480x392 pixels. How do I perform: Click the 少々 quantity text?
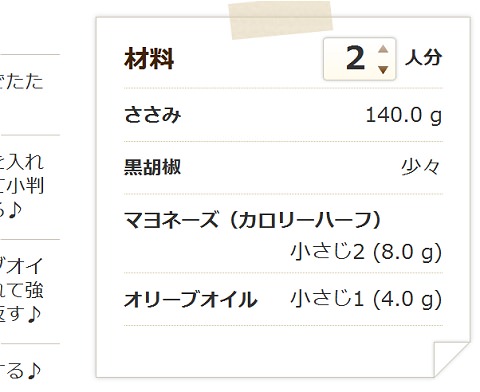pyautogui.click(x=421, y=167)
